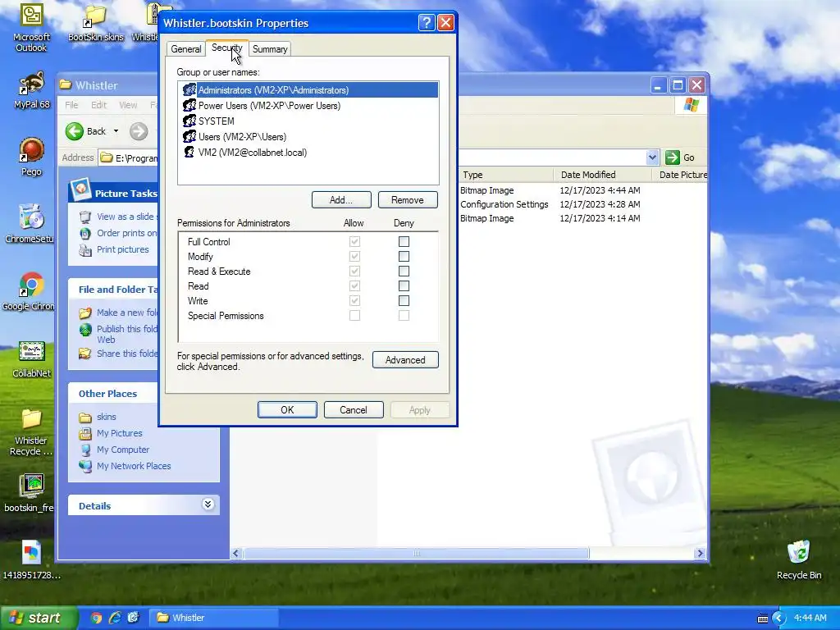The image size is (840, 630).
Task: Click My Network Places link
Action: [134, 466]
